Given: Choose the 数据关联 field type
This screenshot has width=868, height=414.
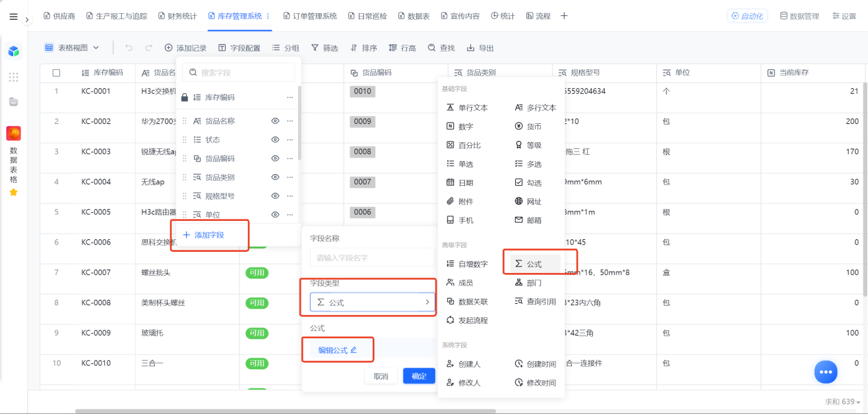Looking at the screenshot, I should (468, 301).
